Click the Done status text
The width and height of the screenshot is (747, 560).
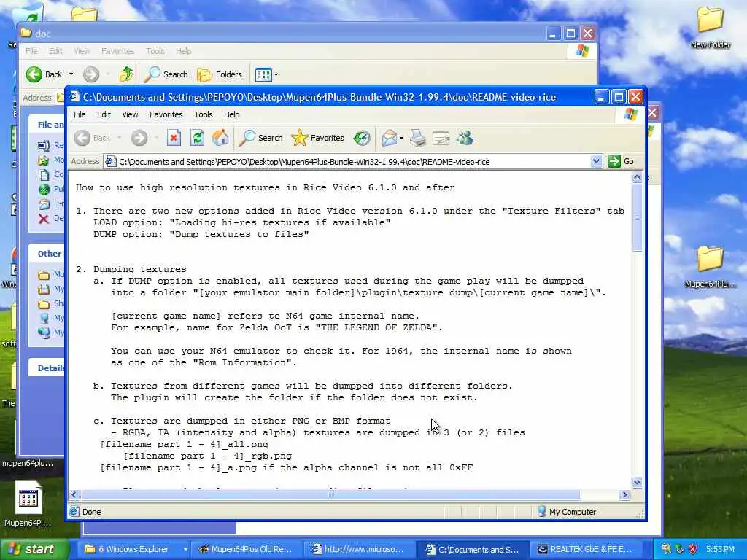pyautogui.click(x=91, y=512)
